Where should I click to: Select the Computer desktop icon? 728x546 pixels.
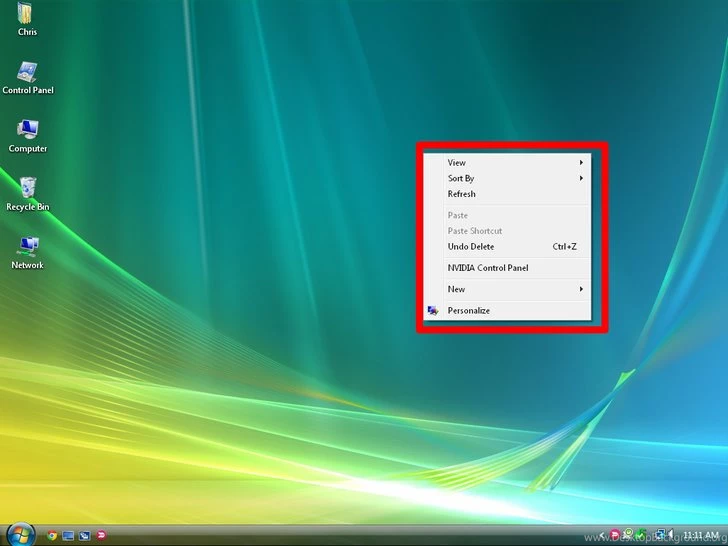click(x=28, y=136)
